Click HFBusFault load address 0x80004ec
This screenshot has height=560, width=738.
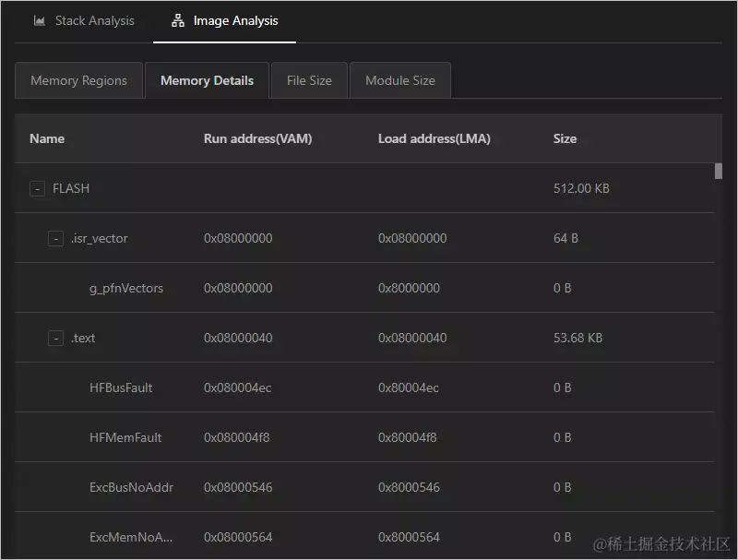[409, 388]
